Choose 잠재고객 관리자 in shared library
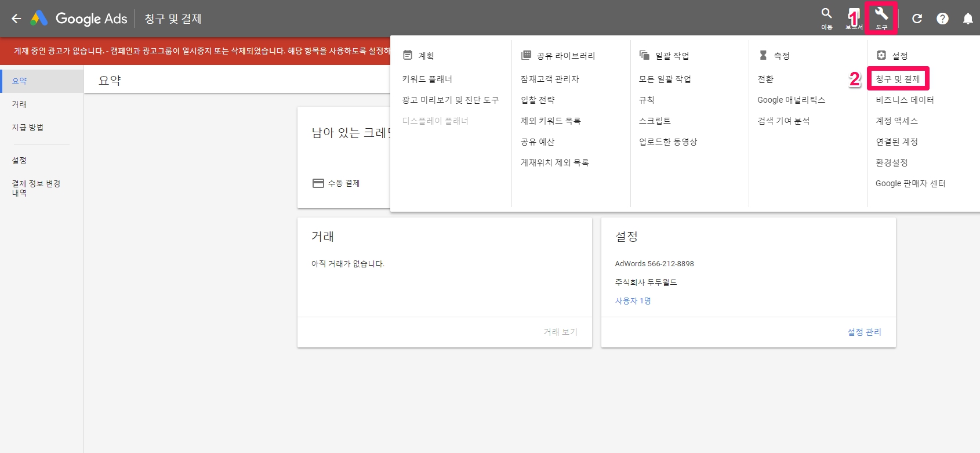This screenshot has width=980, height=453. (550, 79)
